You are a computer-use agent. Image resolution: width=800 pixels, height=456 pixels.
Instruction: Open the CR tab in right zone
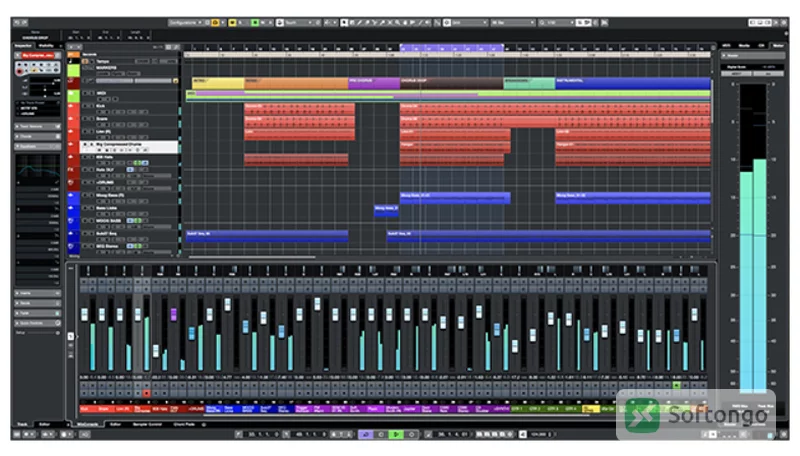tap(761, 46)
